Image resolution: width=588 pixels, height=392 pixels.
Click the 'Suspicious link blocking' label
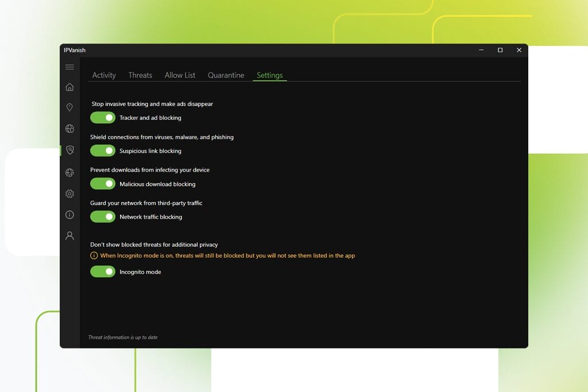(150, 151)
